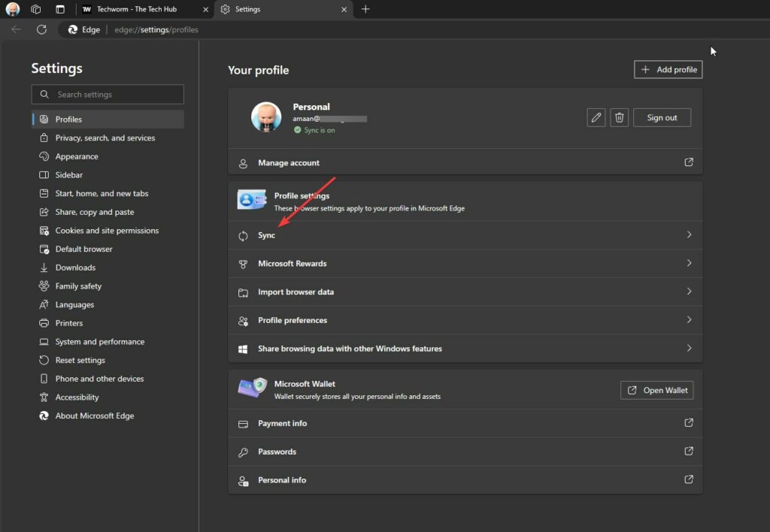Click chevron on Import browser data row
The image size is (770, 532).
689,292
